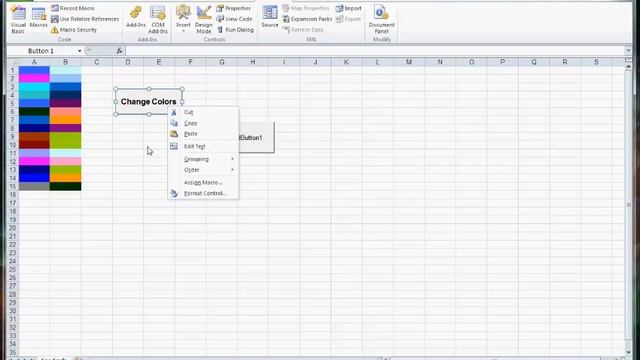Select column B header
The width and height of the screenshot is (640, 360).
[x=65, y=62]
